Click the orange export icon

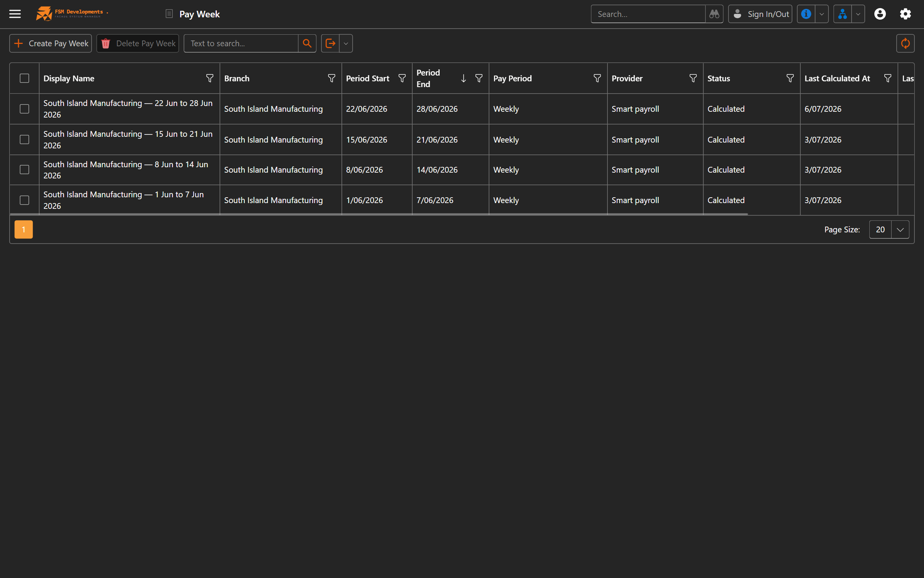click(x=330, y=44)
